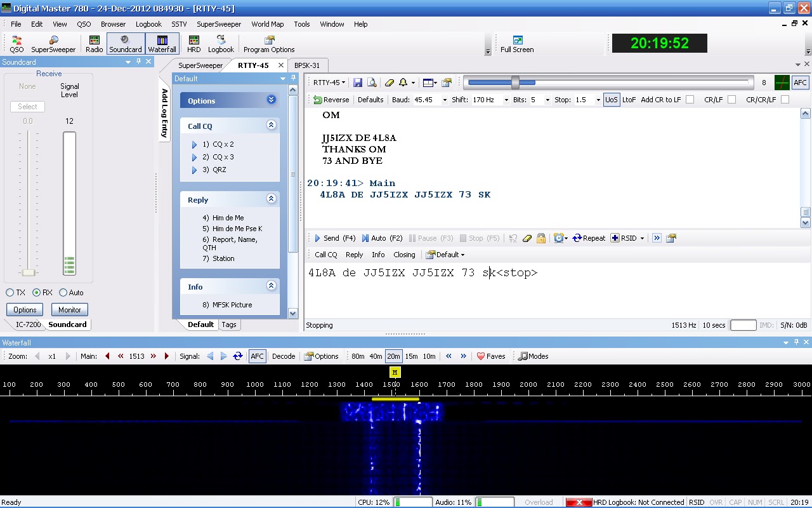Open the SSTV menu
The image size is (812, 508).
point(179,24)
